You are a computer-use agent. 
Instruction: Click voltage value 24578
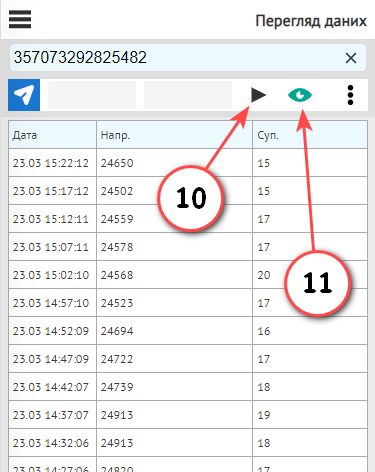(x=117, y=247)
